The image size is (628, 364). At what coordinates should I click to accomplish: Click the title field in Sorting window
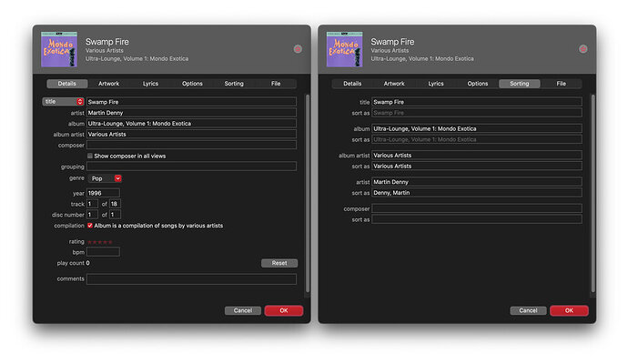coord(477,102)
